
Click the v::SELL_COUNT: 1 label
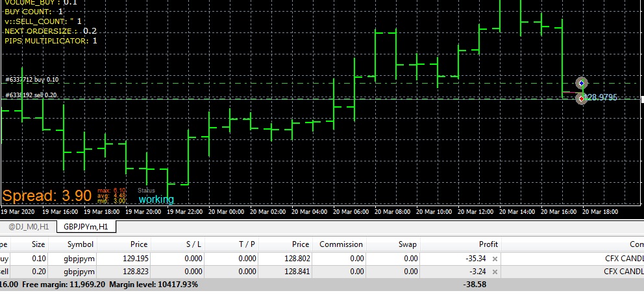pyautogui.click(x=43, y=21)
